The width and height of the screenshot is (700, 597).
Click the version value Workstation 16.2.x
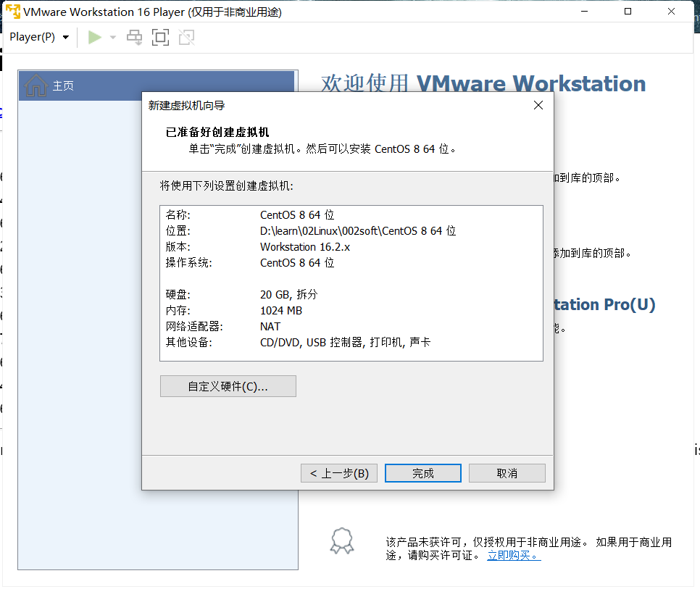305,247
